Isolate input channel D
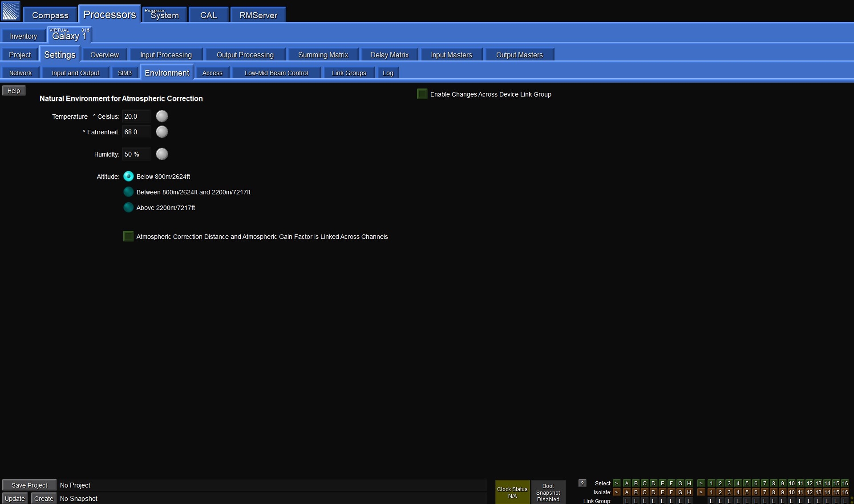Image resolution: width=854 pixels, height=504 pixels. coord(653,492)
